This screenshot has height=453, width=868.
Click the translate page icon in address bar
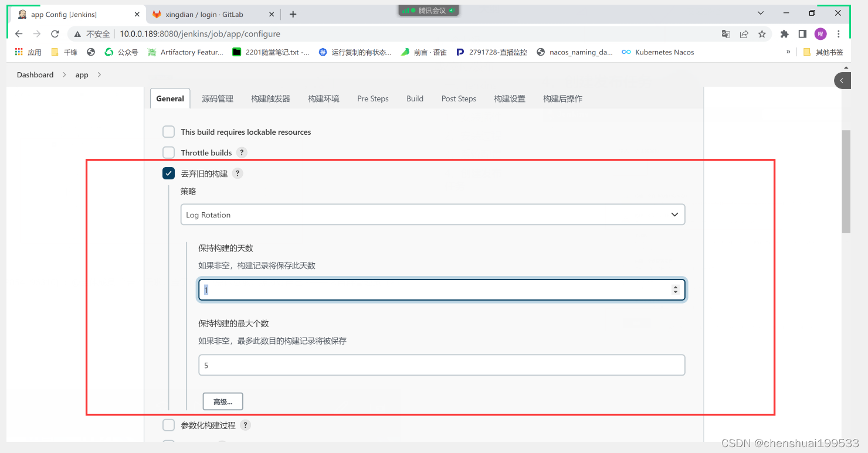(726, 34)
